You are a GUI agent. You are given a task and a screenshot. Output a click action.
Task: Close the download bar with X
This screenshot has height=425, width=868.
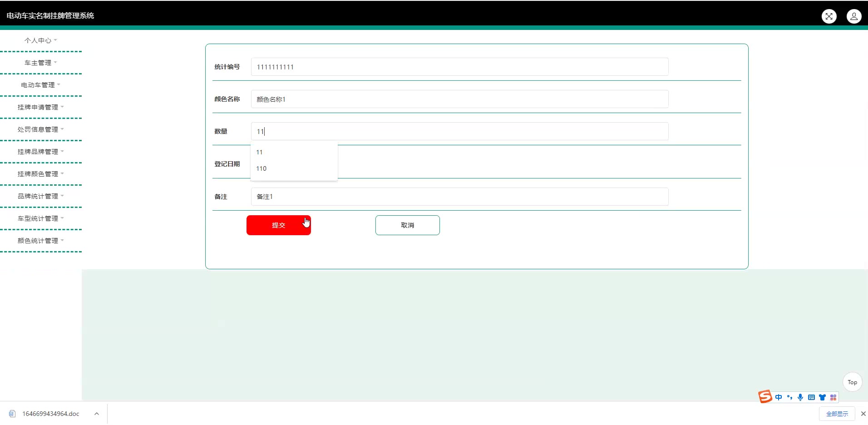pyautogui.click(x=863, y=414)
